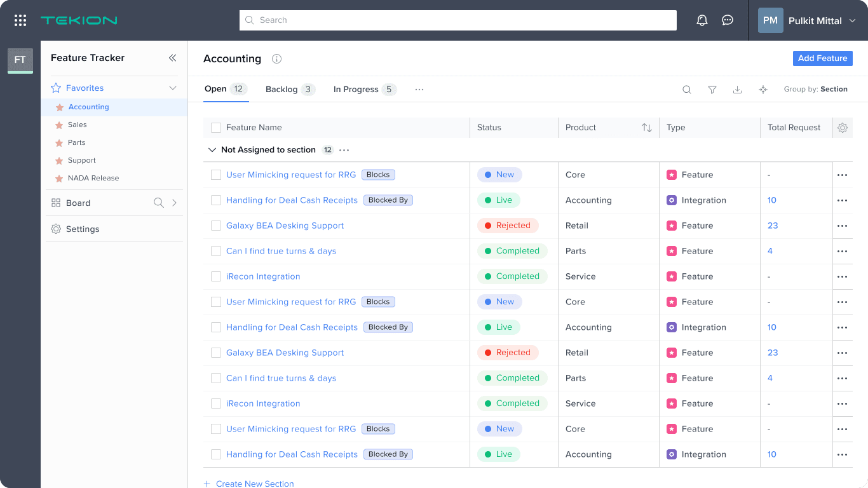Switch to the Backlog tab
The height and width of the screenshot is (488, 868).
290,90
